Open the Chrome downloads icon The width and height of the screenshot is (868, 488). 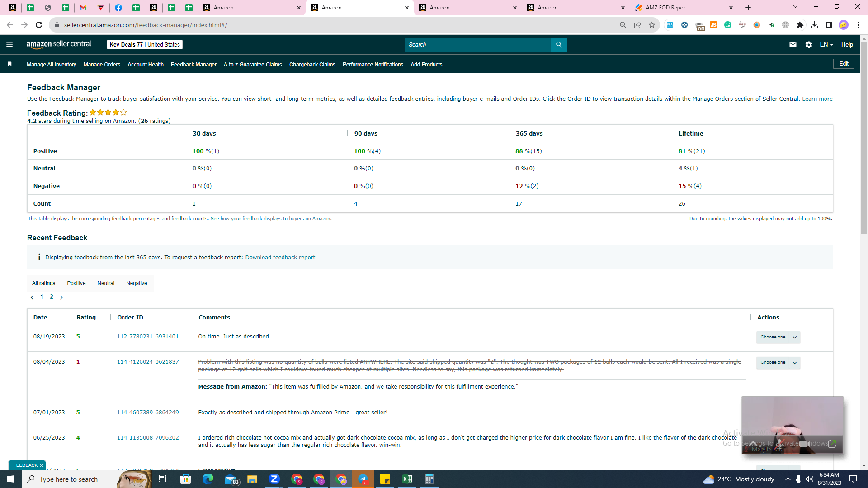(815, 25)
